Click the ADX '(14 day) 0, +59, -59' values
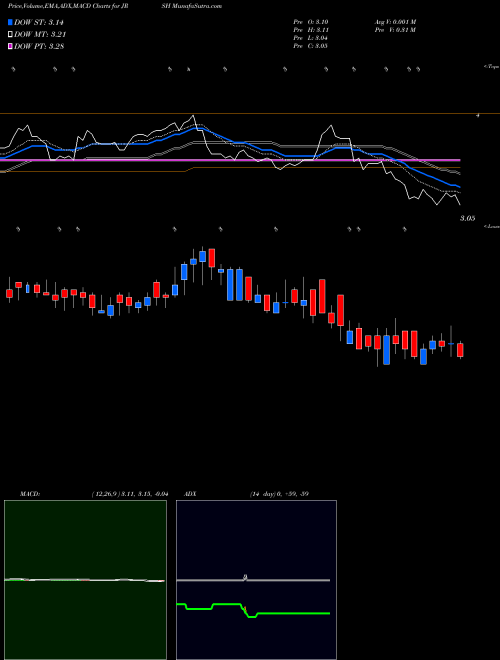The image size is (500, 660). point(279,494)
